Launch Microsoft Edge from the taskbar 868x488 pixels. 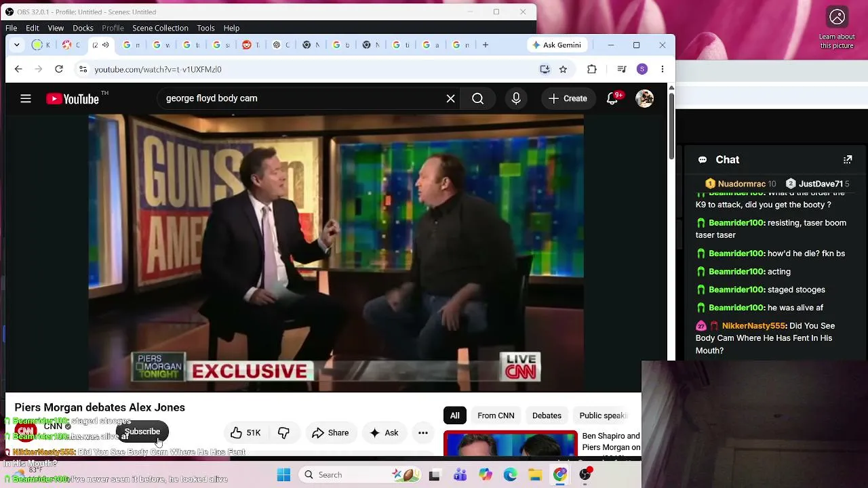510,474
